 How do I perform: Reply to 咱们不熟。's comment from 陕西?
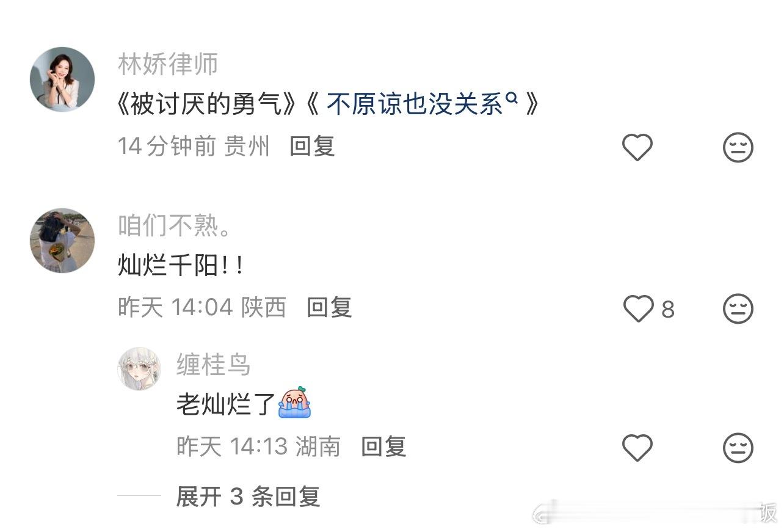pyautogui.click(x=329, y=307)
